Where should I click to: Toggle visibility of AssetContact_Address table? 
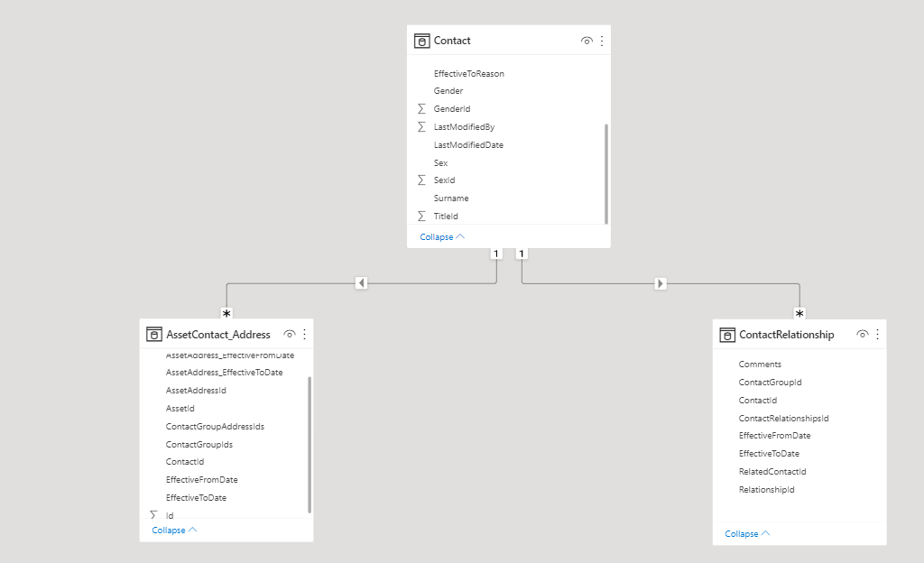(290, 335)
